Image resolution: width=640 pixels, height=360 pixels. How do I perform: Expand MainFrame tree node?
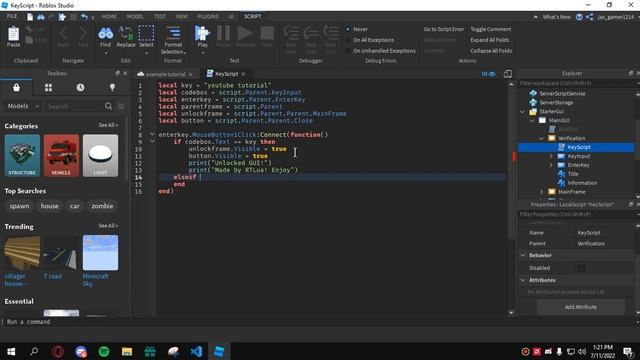pos(542,192)
